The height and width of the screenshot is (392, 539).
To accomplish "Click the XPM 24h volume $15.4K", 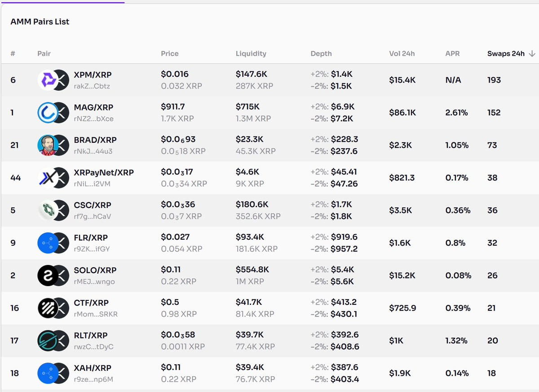I will coord(402,80).
